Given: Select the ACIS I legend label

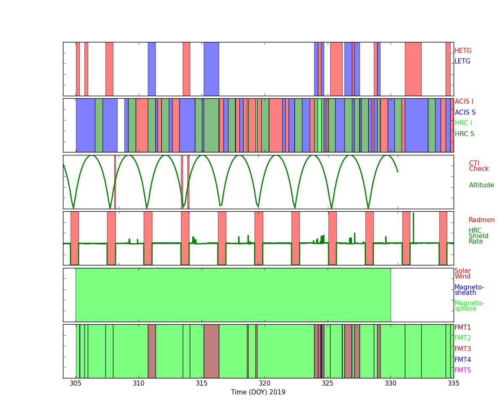Looking at the screenshot, I should [x=464, y=102].
